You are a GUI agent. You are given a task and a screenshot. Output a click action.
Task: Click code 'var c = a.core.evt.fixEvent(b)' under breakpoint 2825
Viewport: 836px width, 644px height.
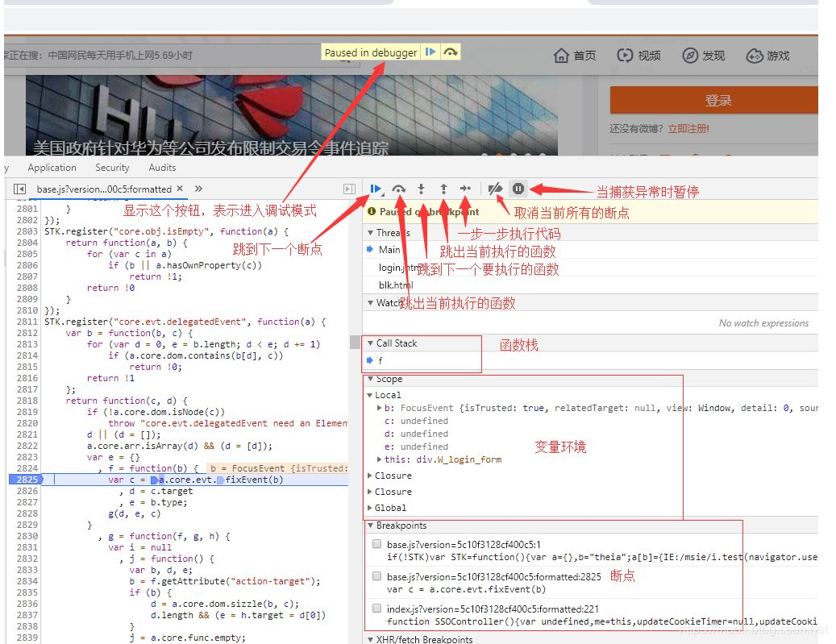point(466,589)
